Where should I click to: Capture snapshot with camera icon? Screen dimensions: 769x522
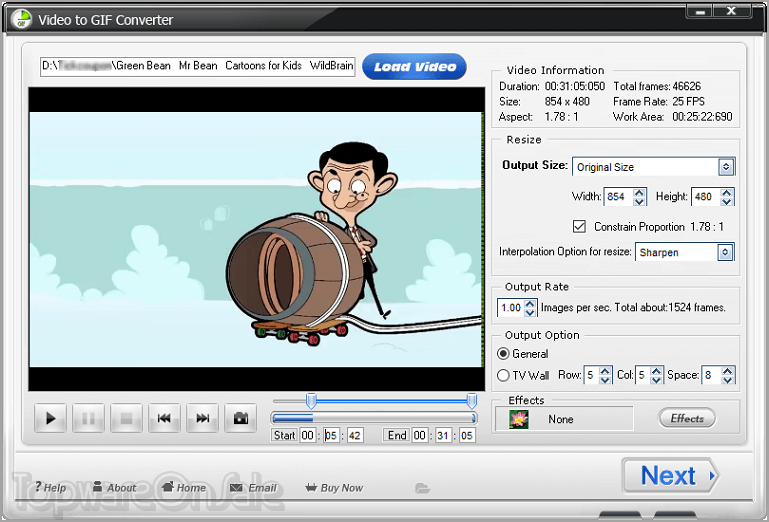[240, 418]
